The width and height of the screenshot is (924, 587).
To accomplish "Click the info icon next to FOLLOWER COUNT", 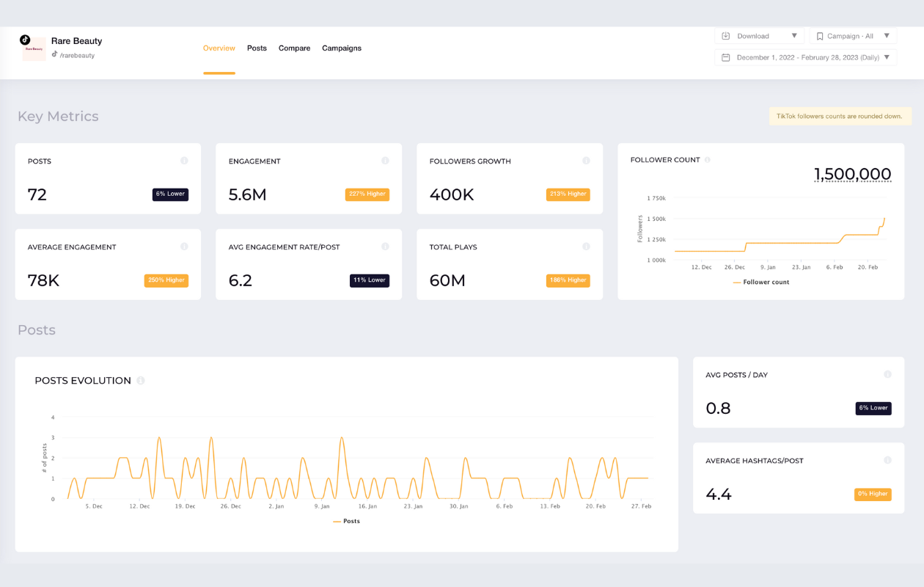I will pos(708,159).
